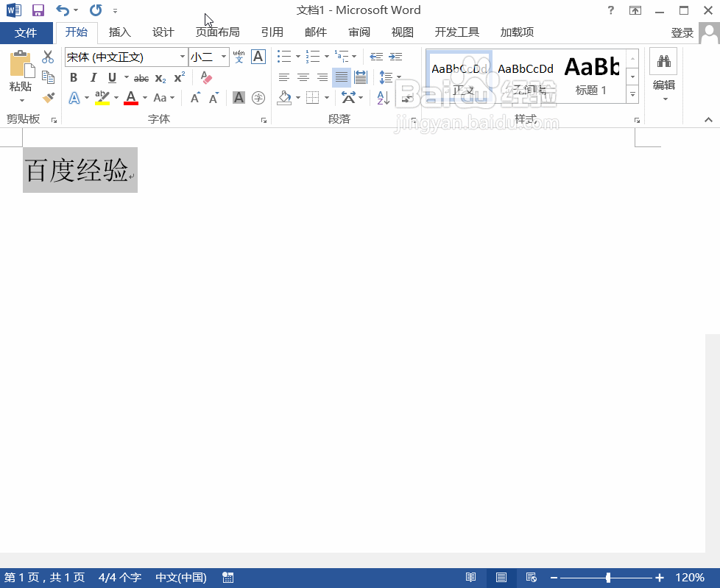The width and height of the screenshot is (720, 588).
Task: Switch to the 插入 ribbon tab
Action: click(x=120, y=32)
